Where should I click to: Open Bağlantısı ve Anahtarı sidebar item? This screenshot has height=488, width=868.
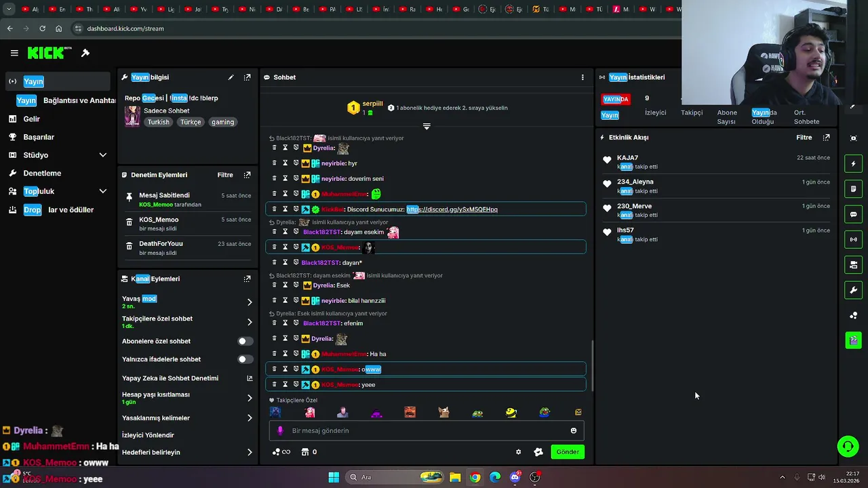tap(66, 100)
